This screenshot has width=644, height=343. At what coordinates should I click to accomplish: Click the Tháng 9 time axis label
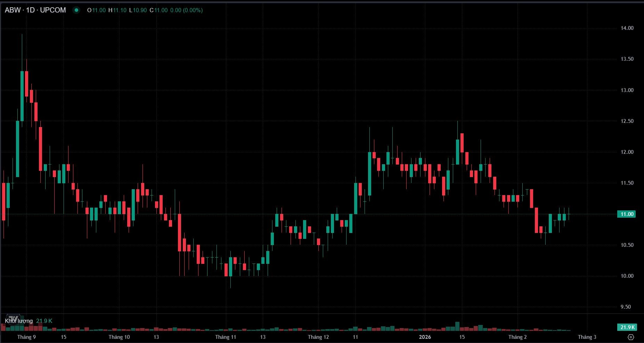click(26, 337)
